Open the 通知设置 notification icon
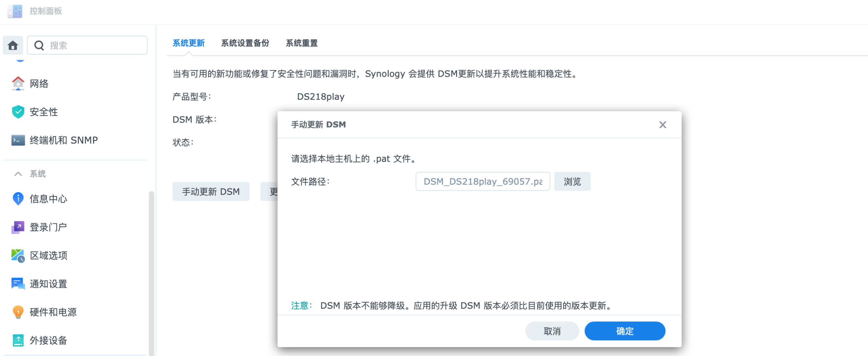Viewport: 868px width, 356px height. click(18, 284)
